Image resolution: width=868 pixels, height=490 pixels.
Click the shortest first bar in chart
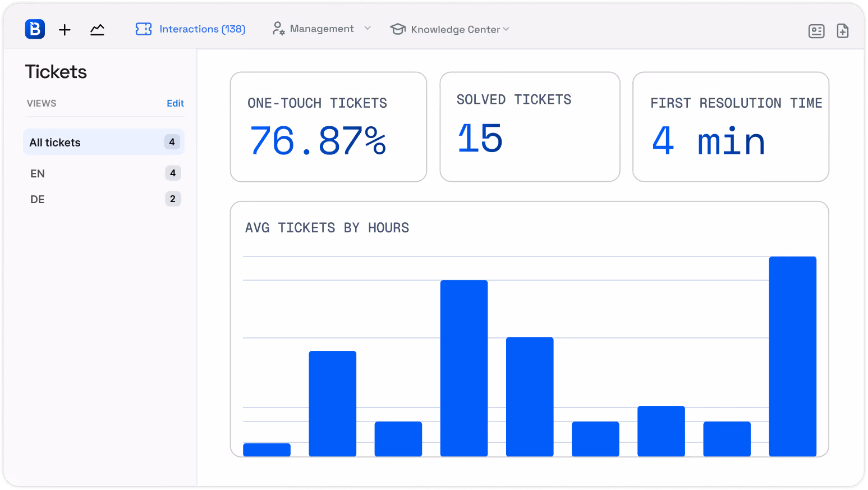click(x=267, y=450)
